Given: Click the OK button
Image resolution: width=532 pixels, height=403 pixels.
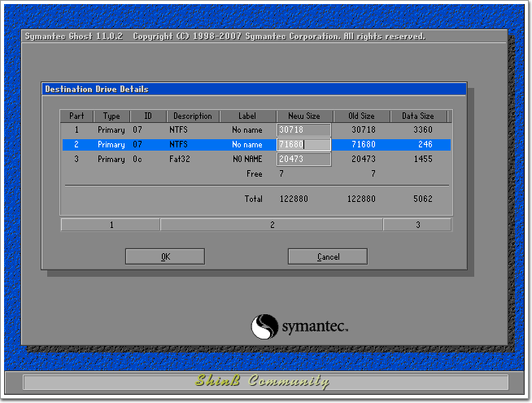Looking at the screenshot, I should 165,256.
